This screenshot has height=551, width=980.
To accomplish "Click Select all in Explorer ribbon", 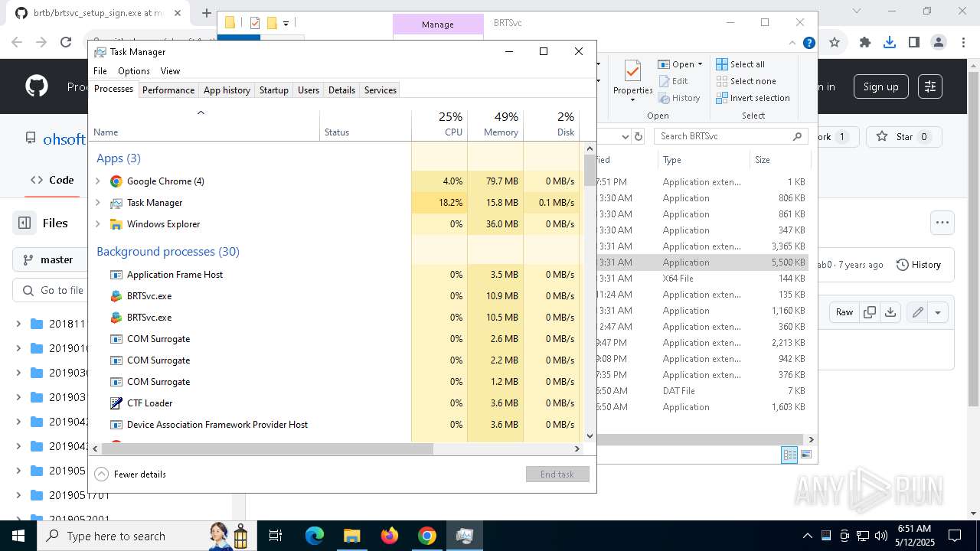I will tap(740, 64).
